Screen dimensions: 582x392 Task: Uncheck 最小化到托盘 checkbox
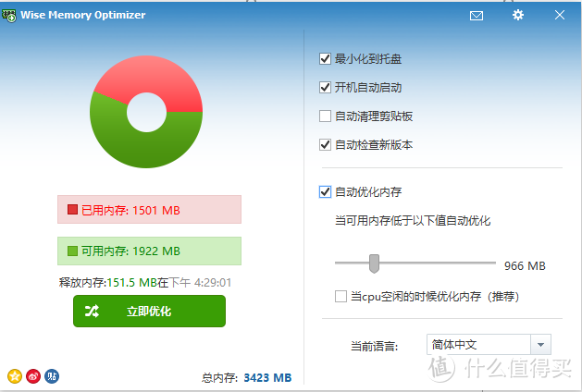(x=325, y=58)
